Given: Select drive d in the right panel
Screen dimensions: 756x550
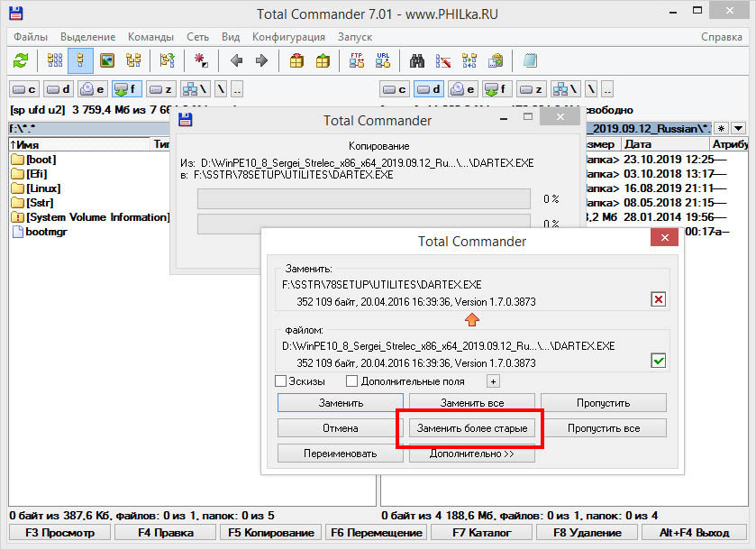Looking at the screenshot, I should tap(429, 89).
